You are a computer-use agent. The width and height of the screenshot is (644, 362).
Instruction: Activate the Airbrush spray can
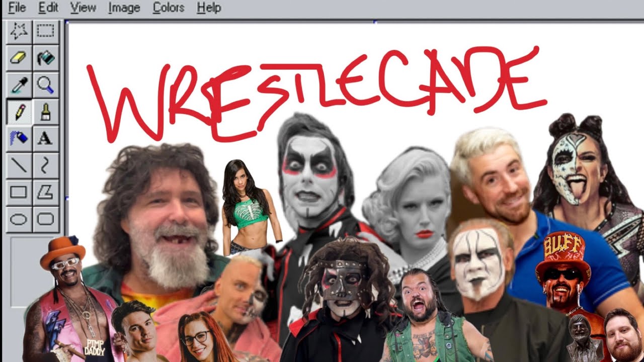pos(19,138)
